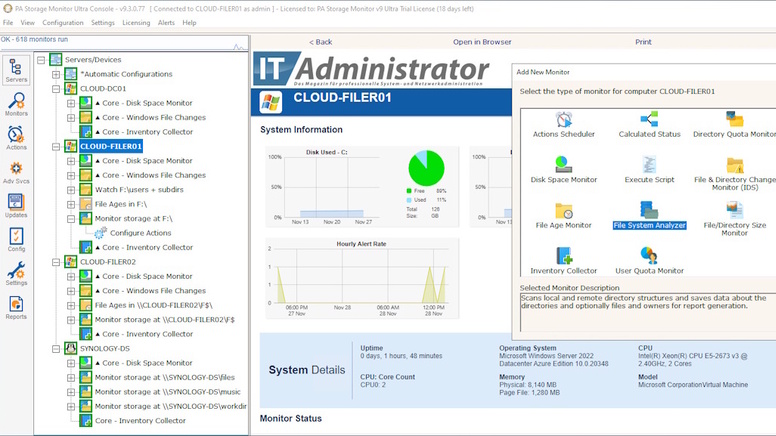The image size is (776, 436).
Task: Open Adv Svcs in the sidebar
Action: [x=16, y=172]
